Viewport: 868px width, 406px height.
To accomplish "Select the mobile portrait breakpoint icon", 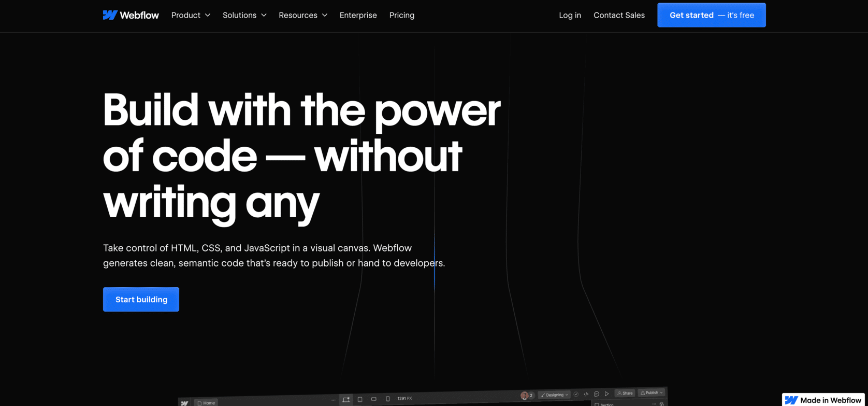I will tap(388, 399).
